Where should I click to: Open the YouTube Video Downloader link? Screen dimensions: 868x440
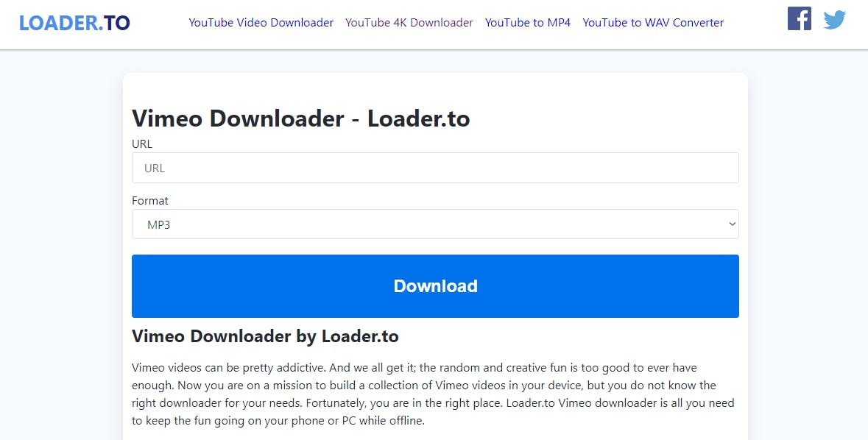(261, 23)
